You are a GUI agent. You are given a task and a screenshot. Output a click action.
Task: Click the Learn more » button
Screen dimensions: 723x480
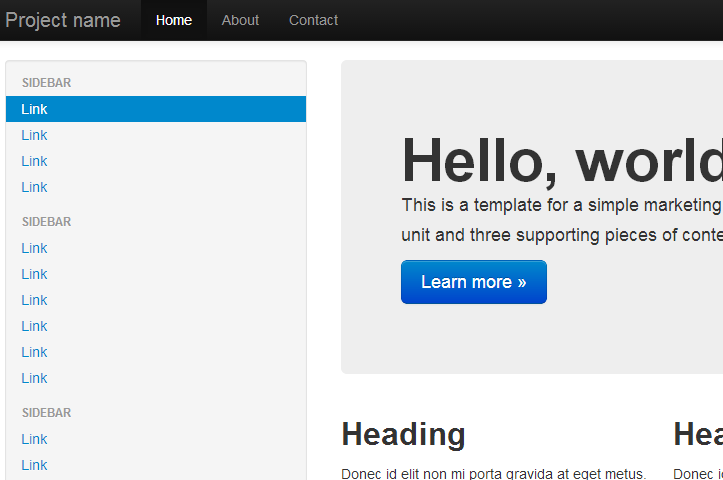click(x=474, y=282)
